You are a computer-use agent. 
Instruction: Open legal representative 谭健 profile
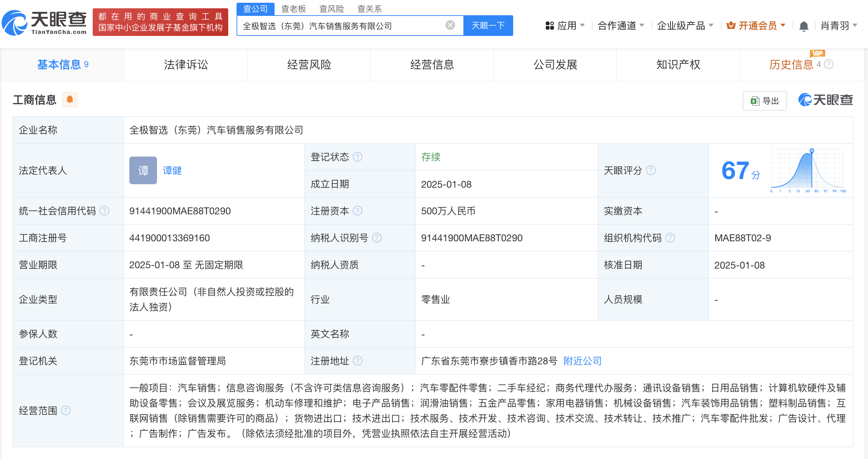pyautogui.click(x=172, y=170)
